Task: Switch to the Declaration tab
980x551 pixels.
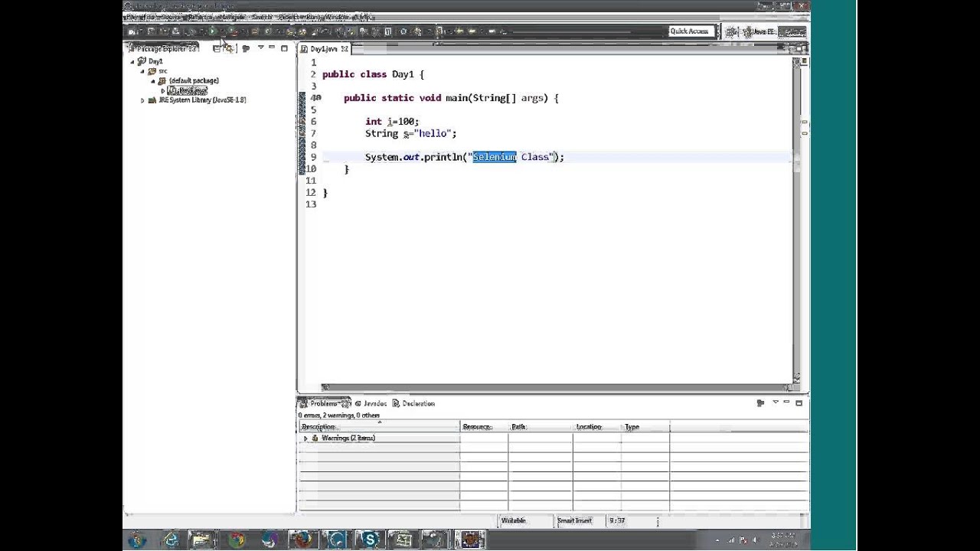Action: (x=413, y=403)
